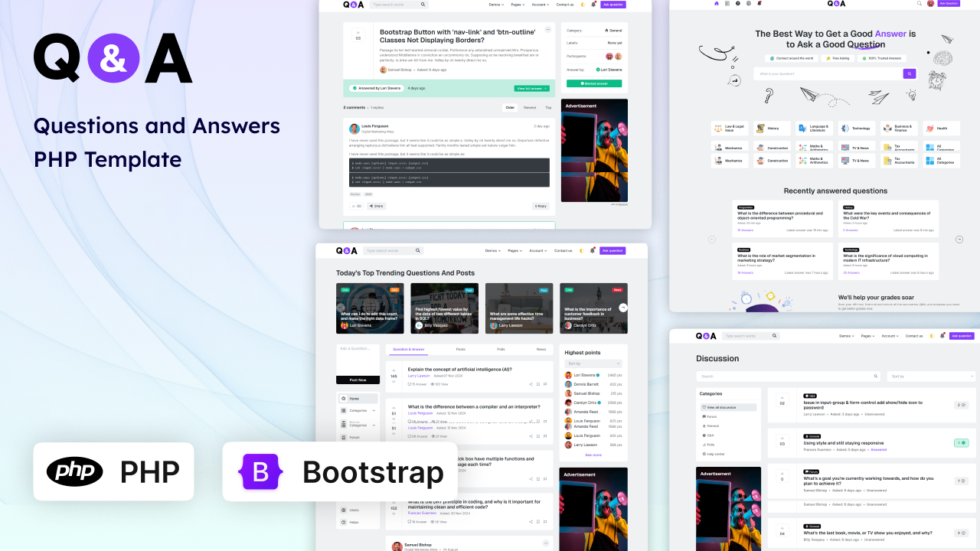980x551 pixels.
Task: Toggle dark mode on the question detail page
Action: pyautogui.click(x=583, y=5)
